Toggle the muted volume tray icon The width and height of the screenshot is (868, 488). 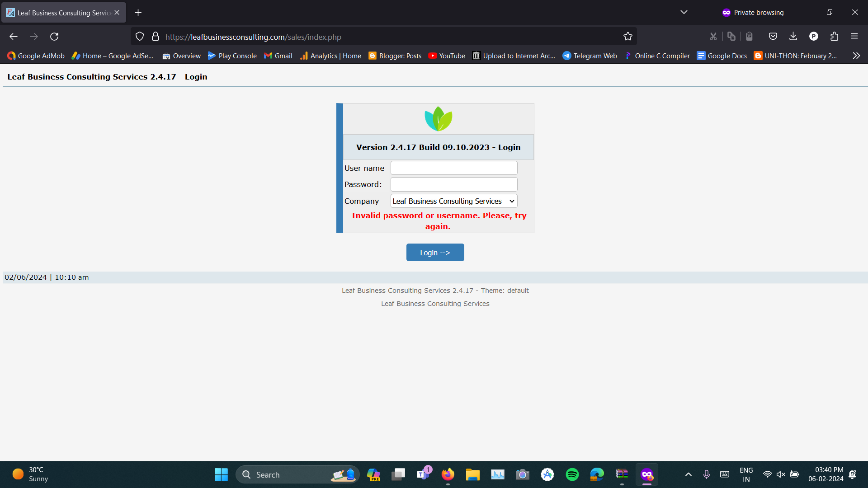[781, 474]
